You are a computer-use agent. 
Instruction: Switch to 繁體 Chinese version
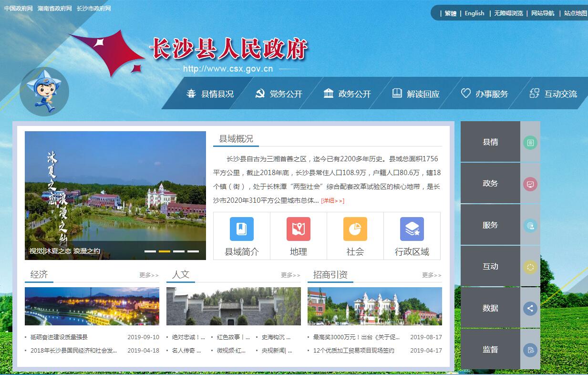tap(451, 13)
